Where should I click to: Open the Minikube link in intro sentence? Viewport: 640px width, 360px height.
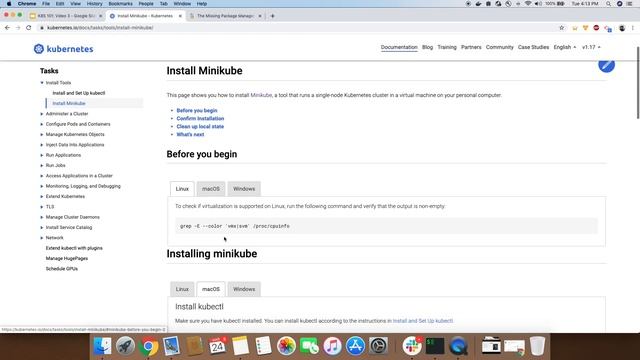tap(261, 95)
